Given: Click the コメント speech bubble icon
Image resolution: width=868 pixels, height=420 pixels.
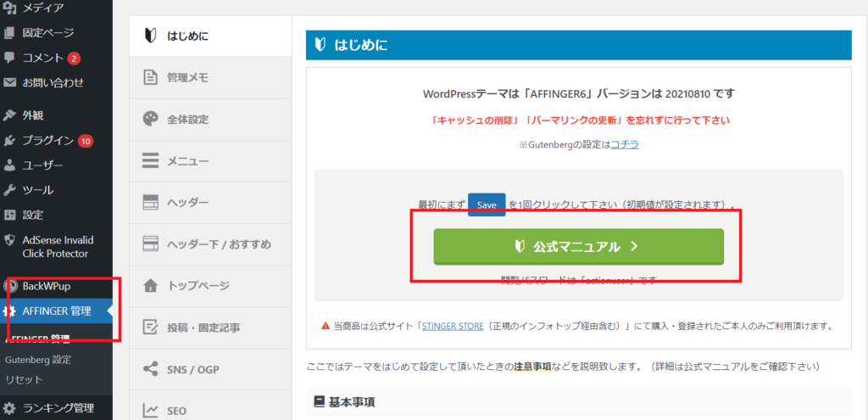Looking at the screenshot, I should pyautogui.click(x=9, y=58).
